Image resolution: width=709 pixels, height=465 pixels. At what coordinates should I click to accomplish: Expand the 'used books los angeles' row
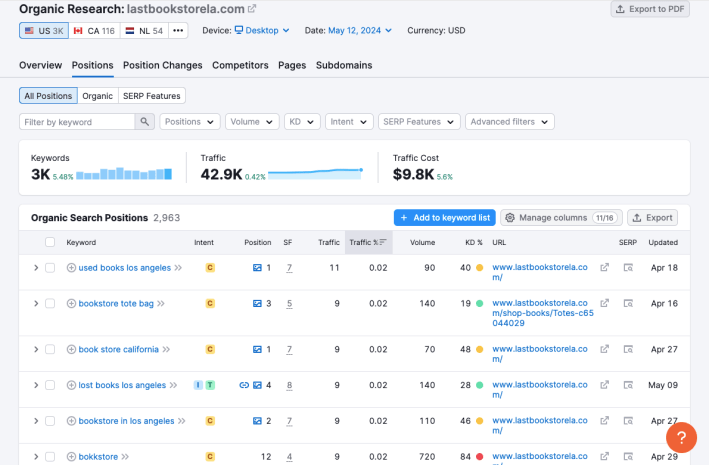(x=36, y=268)
